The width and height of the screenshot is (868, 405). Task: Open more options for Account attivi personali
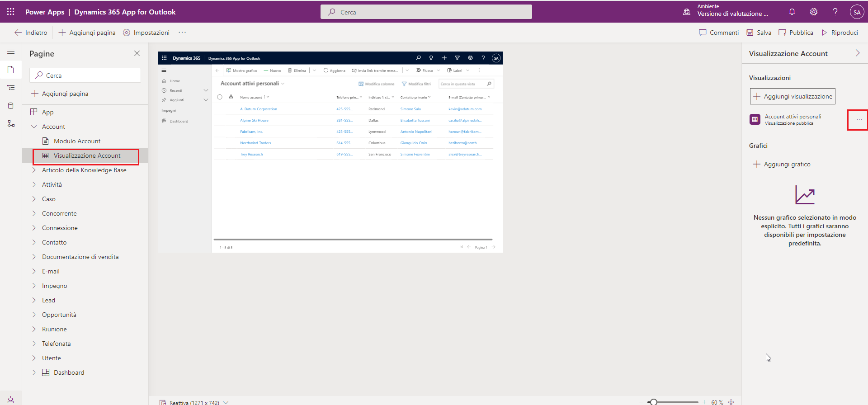coord(859,120)
